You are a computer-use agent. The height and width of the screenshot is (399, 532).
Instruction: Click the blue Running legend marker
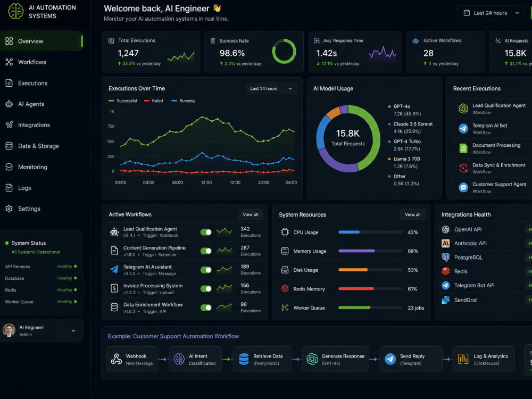[174, 101]
